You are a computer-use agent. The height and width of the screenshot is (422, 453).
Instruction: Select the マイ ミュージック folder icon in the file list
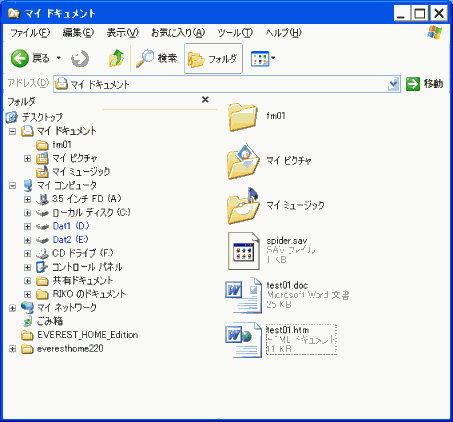click(x=244, y=206)
